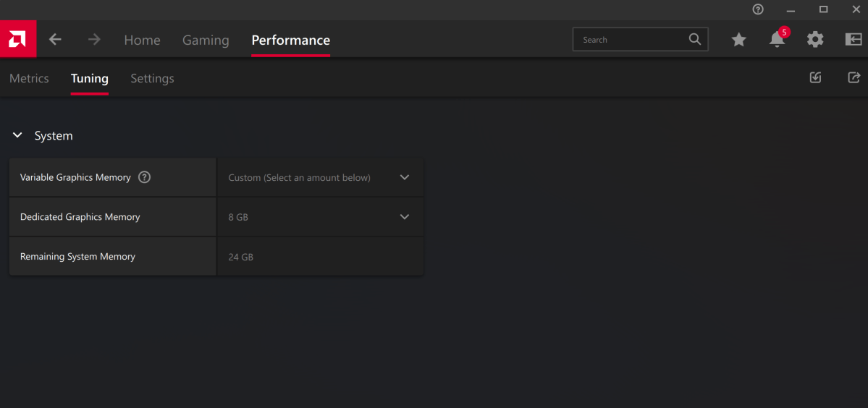Click the AMD logo icon
The height and width of the screenshot is (408, 868).
click(x=17, y=39)
